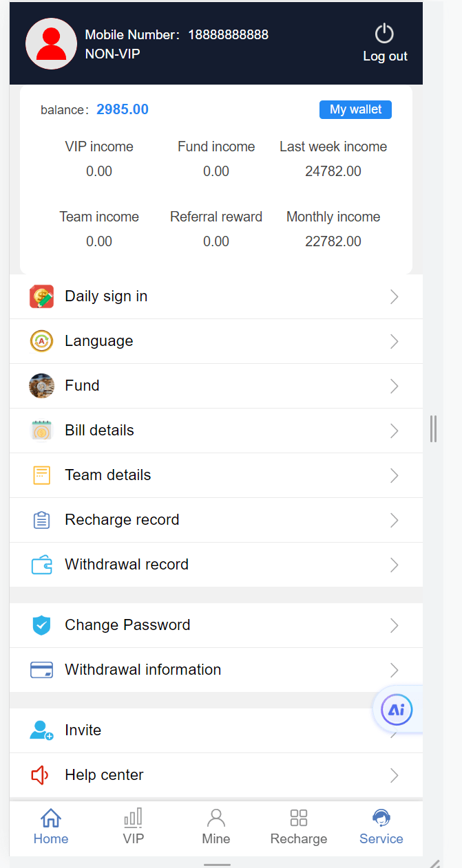
Task: Tap the Daily sign in coin icon
Action: (x=41, y=296)
